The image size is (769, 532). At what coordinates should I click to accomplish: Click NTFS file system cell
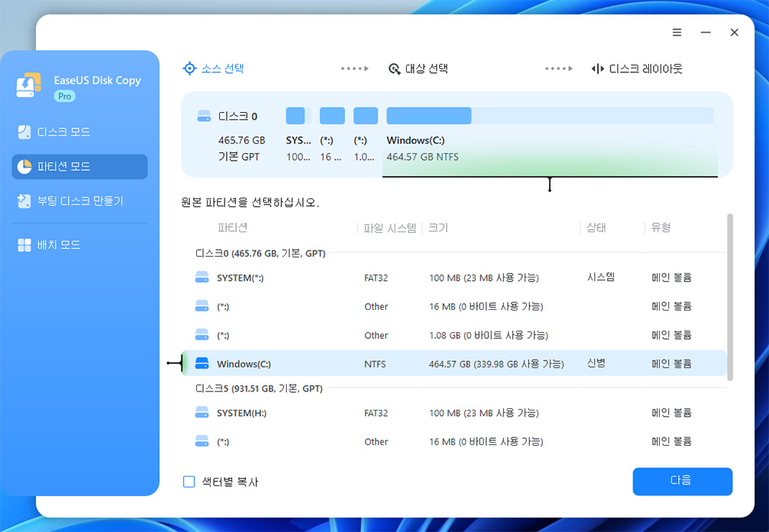[375, 364]
